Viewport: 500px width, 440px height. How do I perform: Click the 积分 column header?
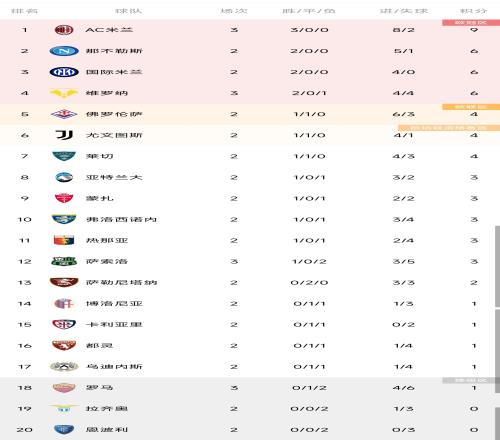coord(474,11)
